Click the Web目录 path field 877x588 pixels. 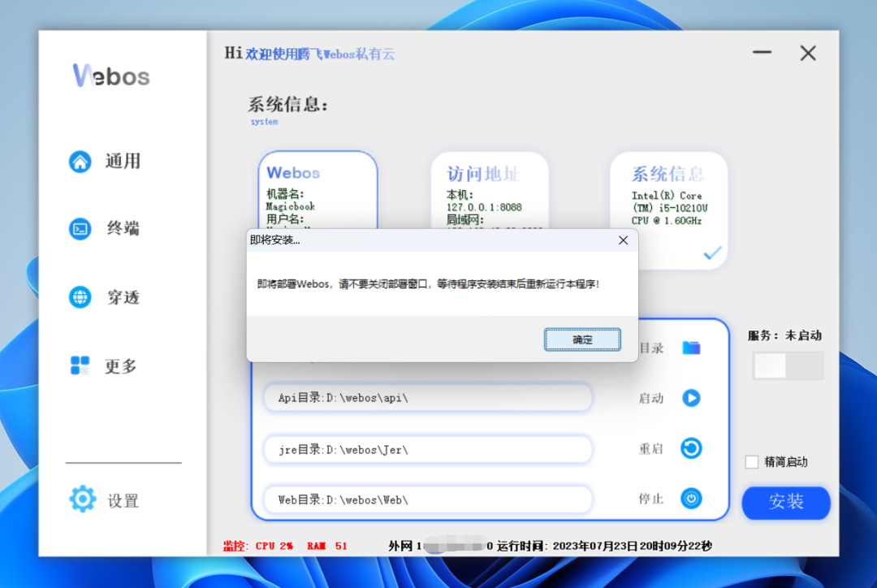pos(428,499)
